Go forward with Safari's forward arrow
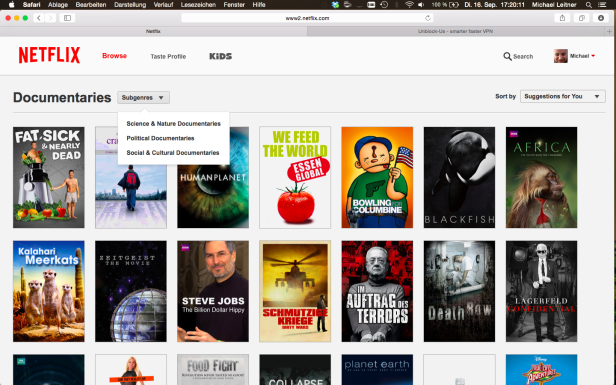Viewport: 616px width, 385px height. point(50,18)
